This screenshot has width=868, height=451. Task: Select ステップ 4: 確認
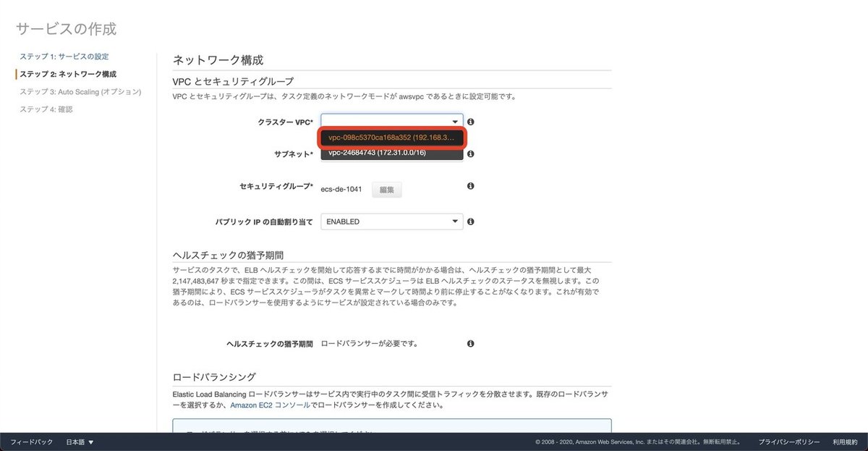pos(46,109)
